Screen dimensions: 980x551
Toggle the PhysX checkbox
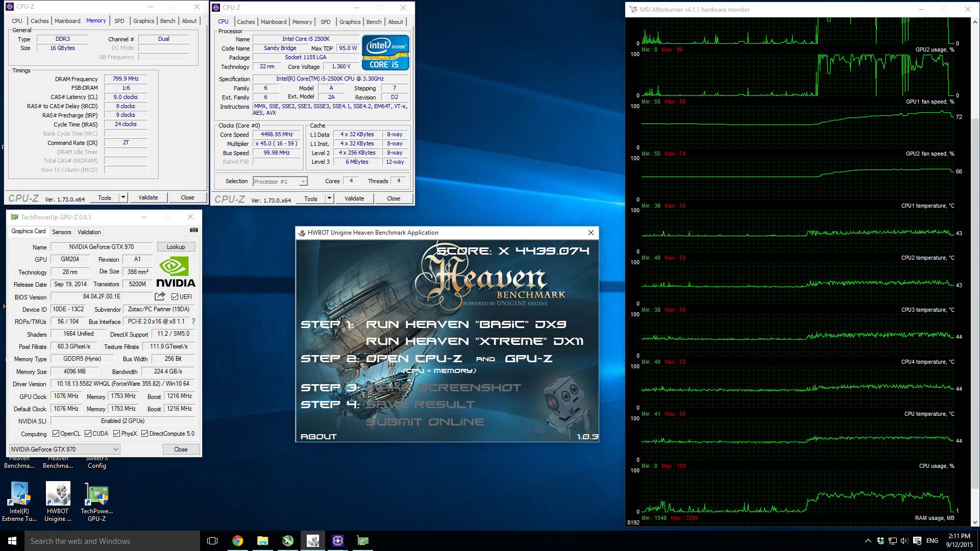point(116,434)
